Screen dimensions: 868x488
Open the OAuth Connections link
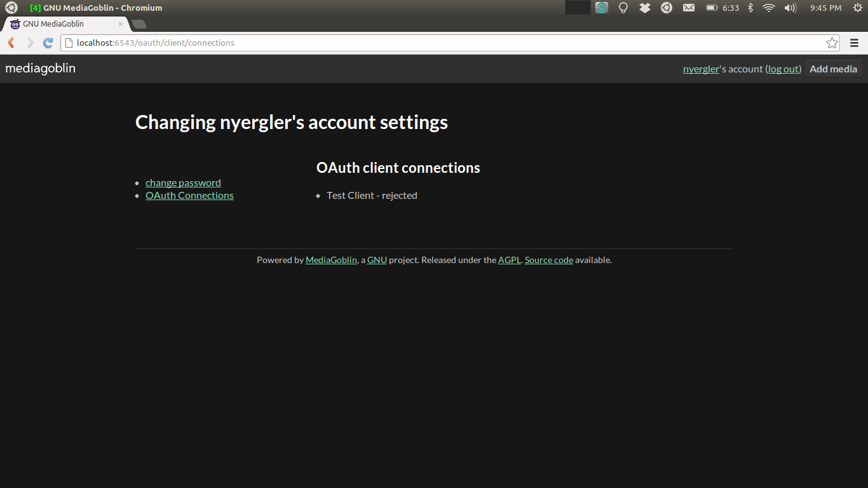point(189,196)
